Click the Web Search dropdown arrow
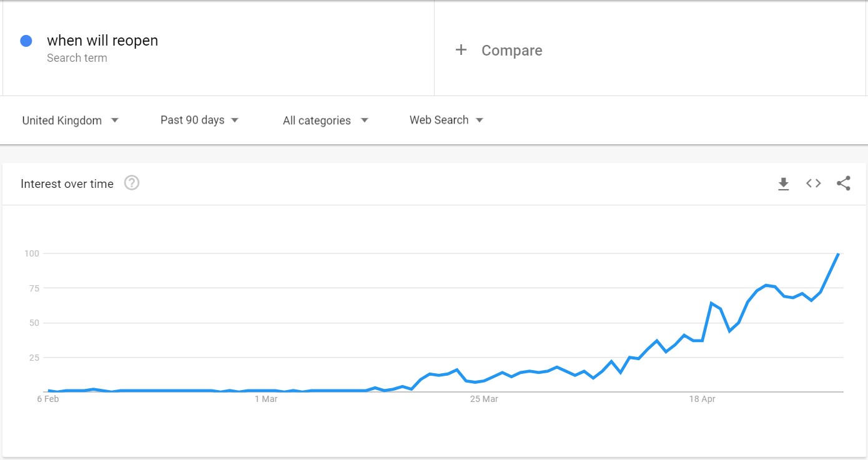This screenshot has height=460, width=868. coord(480,120)
